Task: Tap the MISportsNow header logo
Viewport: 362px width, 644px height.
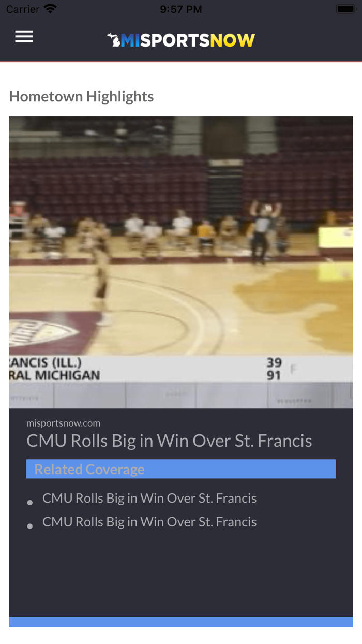Action: click(x=181, y=40)
